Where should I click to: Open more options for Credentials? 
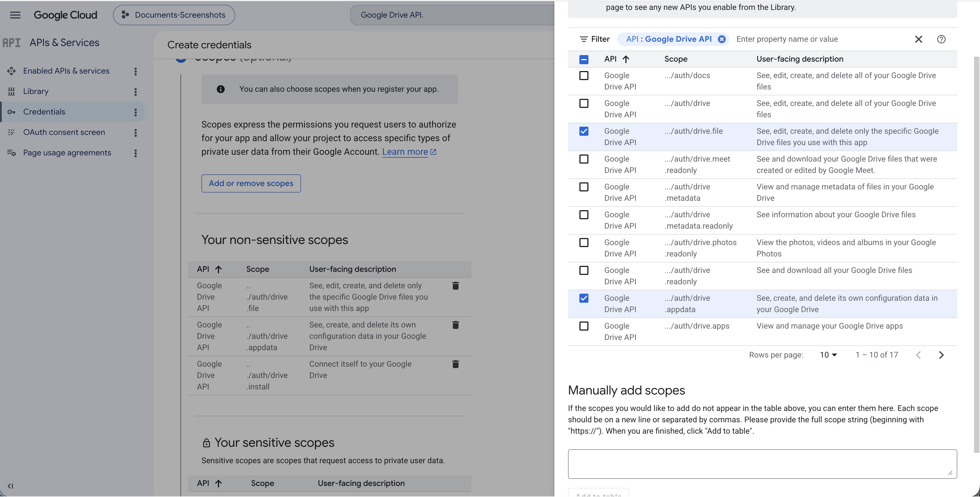click(135, 112)
